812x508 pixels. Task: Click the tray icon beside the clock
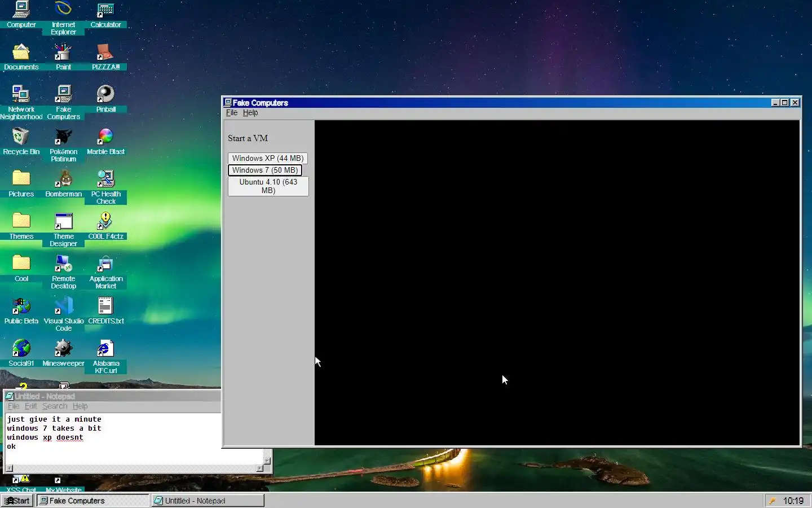click(773, 501)
